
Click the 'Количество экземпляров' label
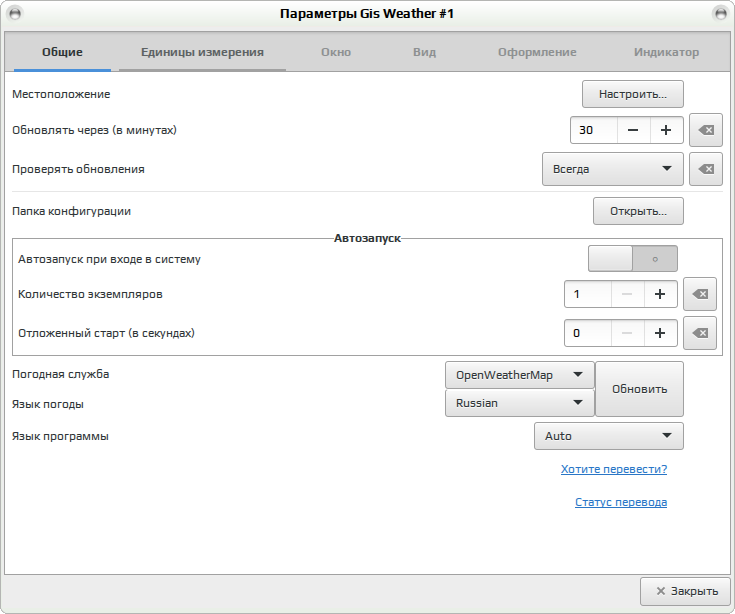click(90, 294)
